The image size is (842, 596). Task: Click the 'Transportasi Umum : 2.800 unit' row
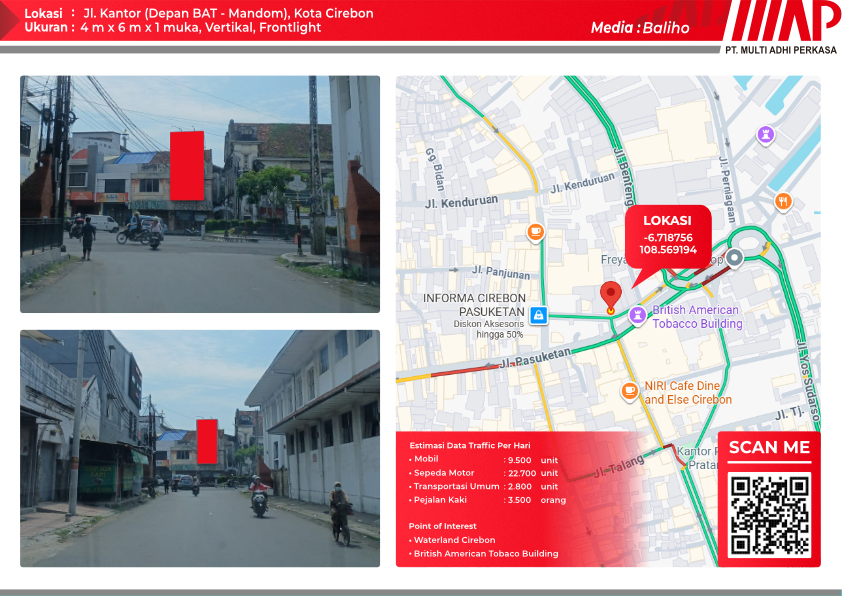pos(483,486)
